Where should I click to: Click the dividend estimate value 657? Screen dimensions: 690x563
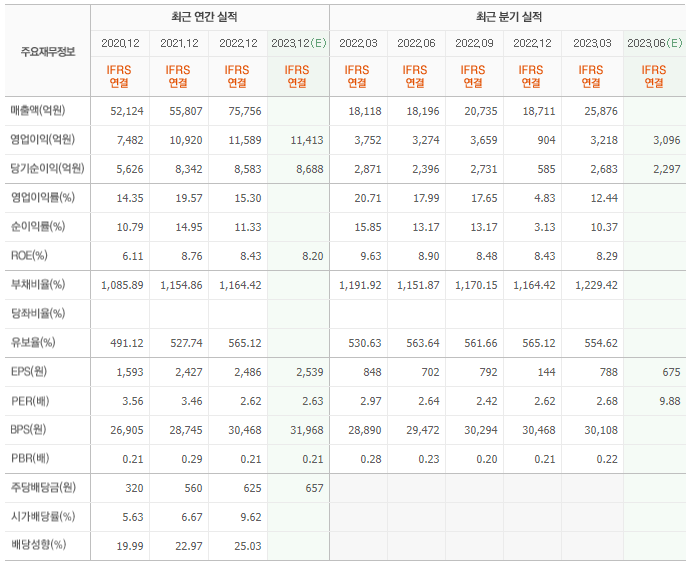(314, 488)
